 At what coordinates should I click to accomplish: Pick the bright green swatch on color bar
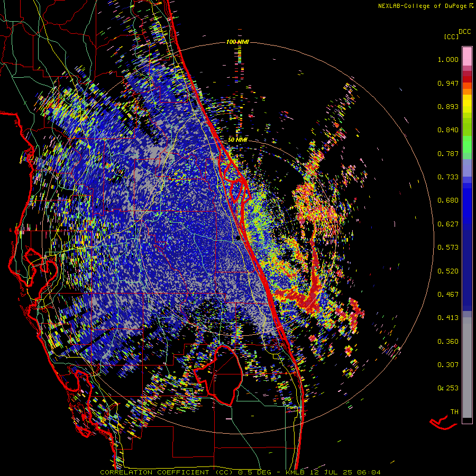click(467, 144)
